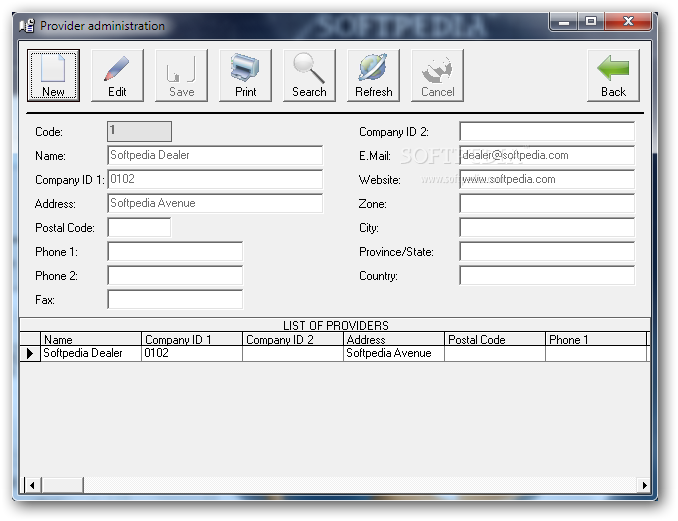The height and width of the screenshot is (521, 678).
Task: Click the horizontal scrollbar thumb
Action: pos(62,485)
